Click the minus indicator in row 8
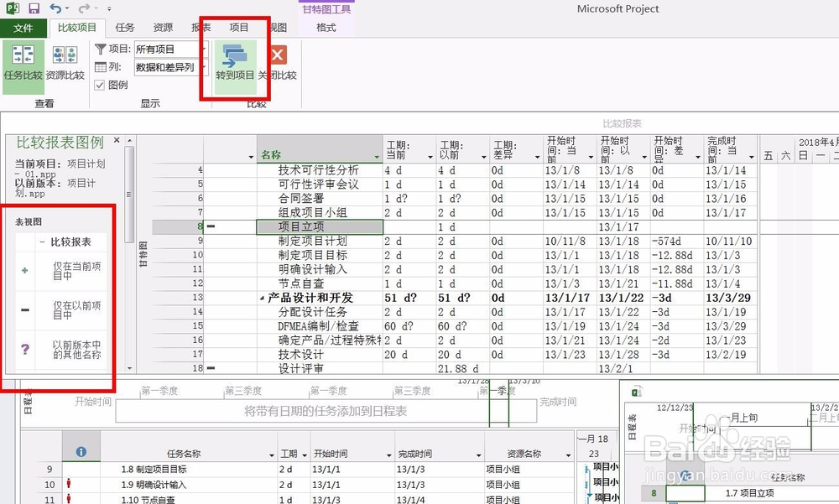839x504 pixels. click(211, 226)
